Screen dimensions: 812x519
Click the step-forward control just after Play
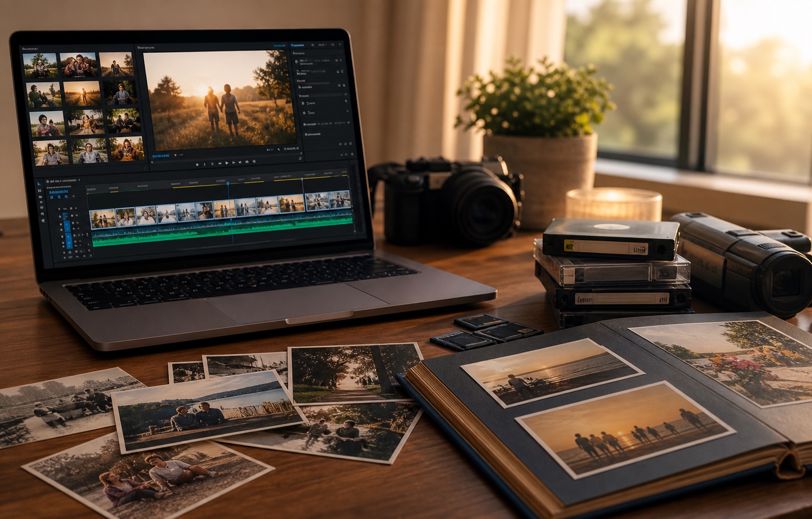click(x=234, y=162)
